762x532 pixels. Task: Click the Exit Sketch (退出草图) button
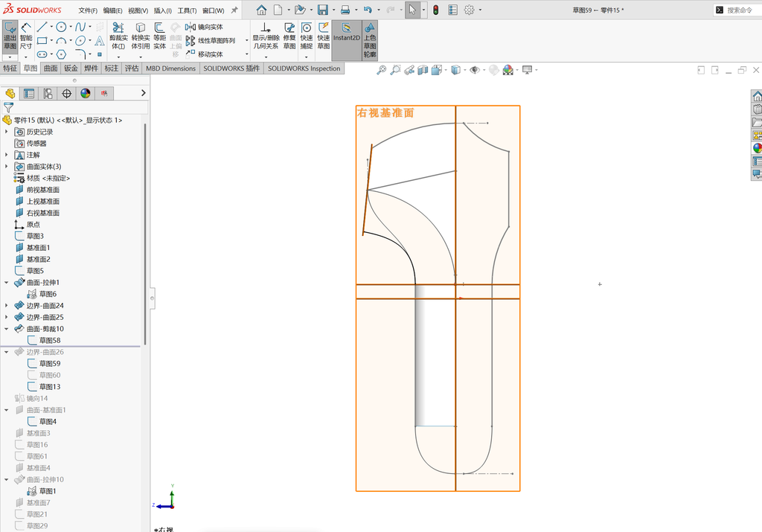pos(10,37)
